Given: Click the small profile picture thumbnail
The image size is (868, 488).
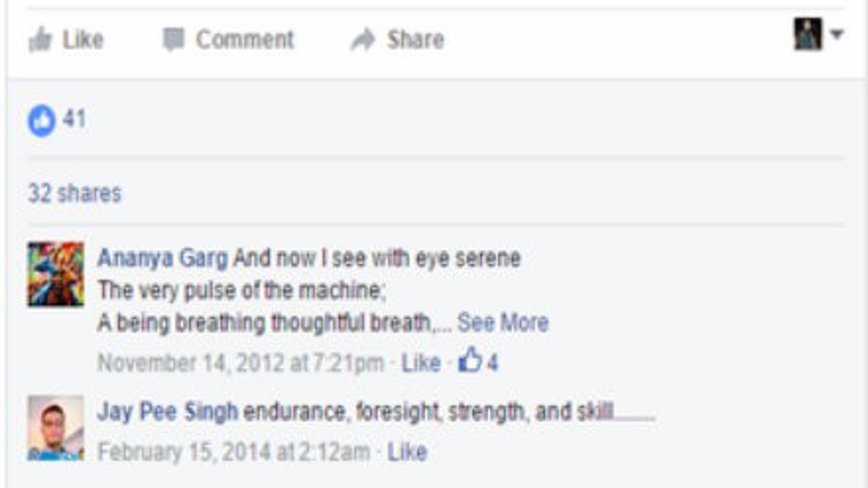Looking at the screenshot, I should 808,34.
